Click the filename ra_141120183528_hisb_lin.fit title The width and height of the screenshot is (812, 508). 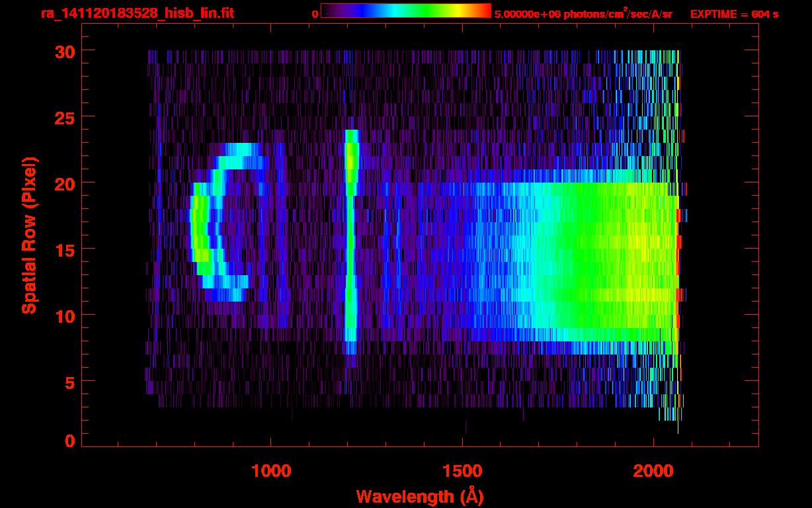(x=136, y=13)
